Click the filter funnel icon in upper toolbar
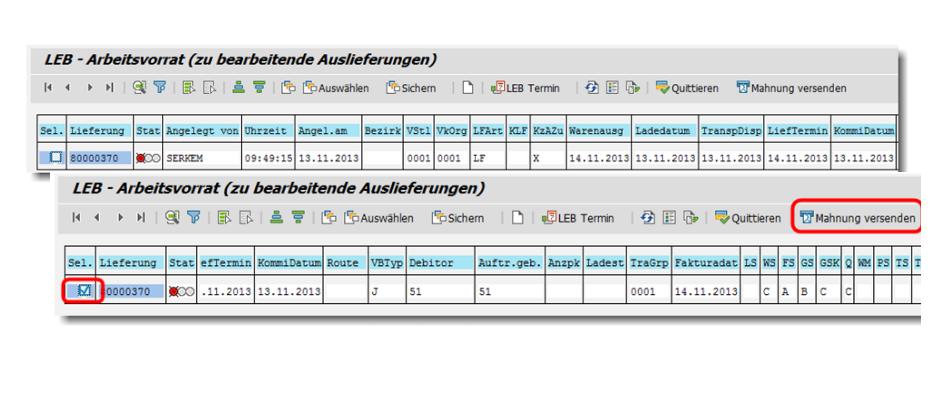 (159, 88)
